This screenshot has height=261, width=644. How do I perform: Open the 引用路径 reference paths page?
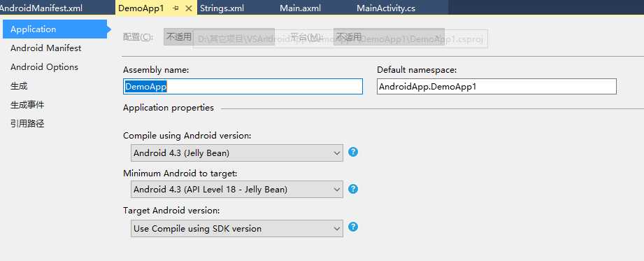[x=27, y=123]
